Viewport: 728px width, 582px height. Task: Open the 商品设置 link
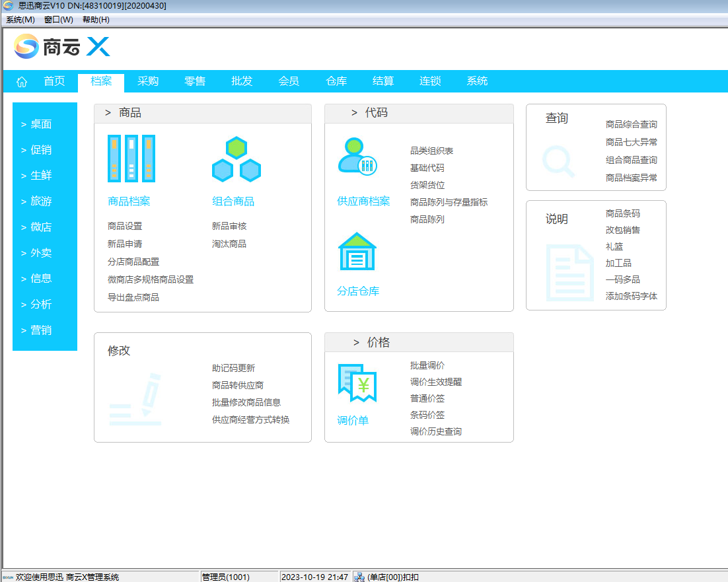coord(125,226)
